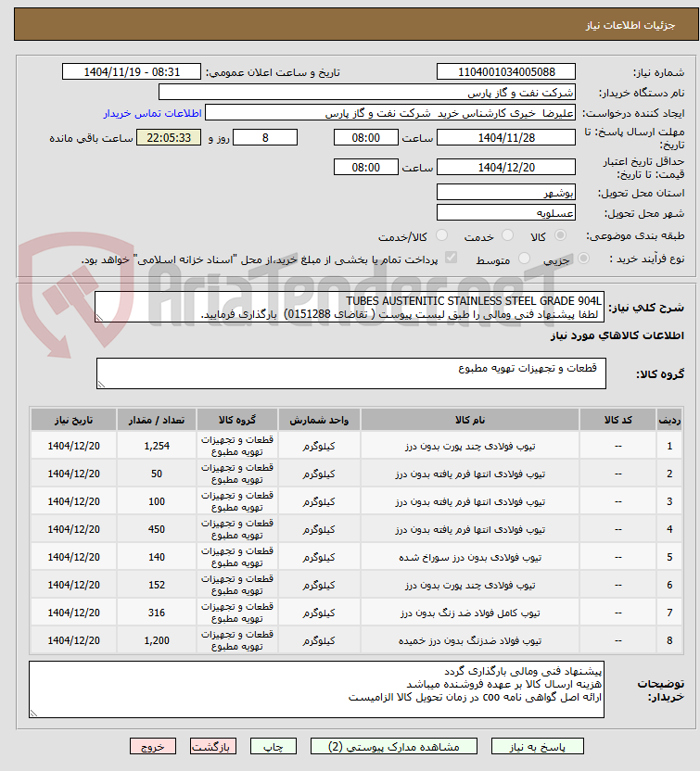Click the واحد شمارش column header
This screenshot has width=700, height=771.
319,420
